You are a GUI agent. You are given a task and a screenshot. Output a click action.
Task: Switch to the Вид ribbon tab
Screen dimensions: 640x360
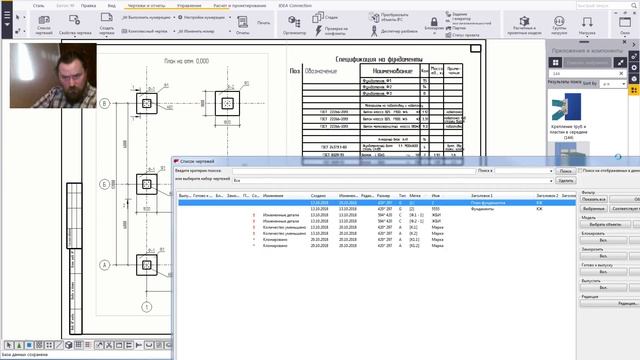coord(111,6)
